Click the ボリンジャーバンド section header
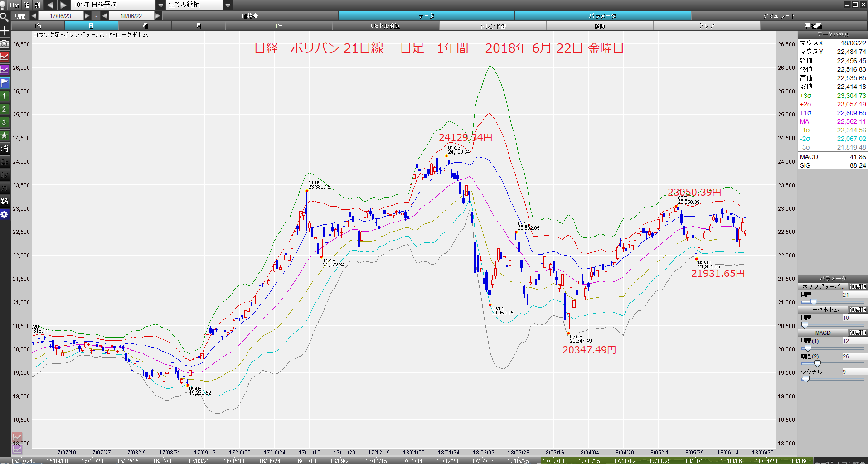This screenshot has height=464, width=868. [823, 286]
